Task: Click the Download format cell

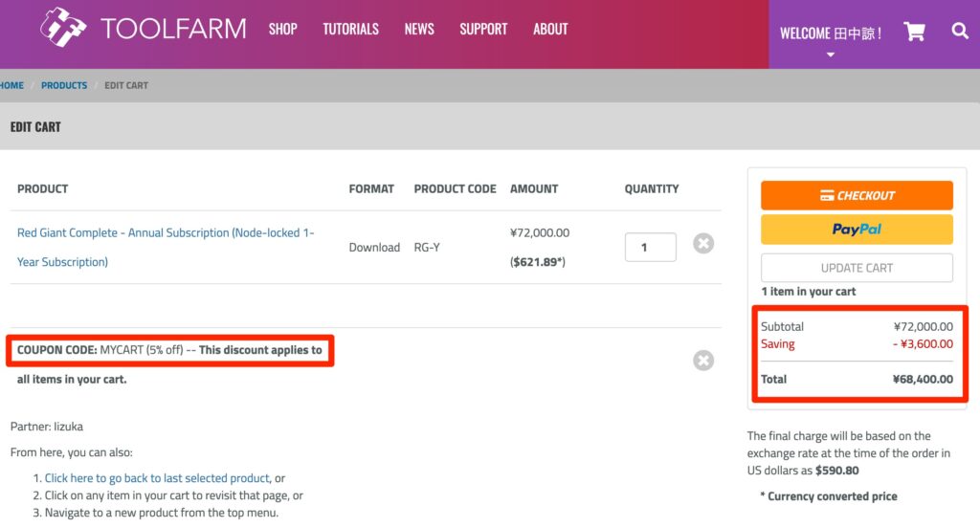Action: pyautogui.click(x=374, y=248)
